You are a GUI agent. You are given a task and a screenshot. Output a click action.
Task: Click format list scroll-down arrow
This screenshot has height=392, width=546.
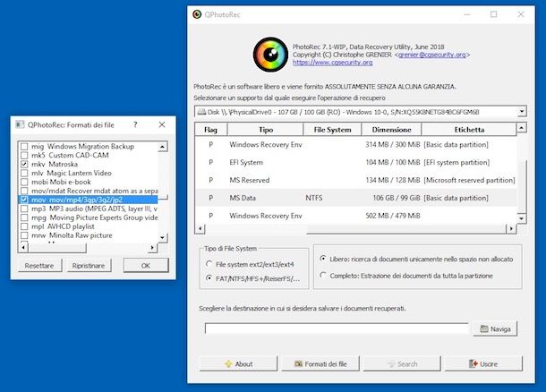162,237
